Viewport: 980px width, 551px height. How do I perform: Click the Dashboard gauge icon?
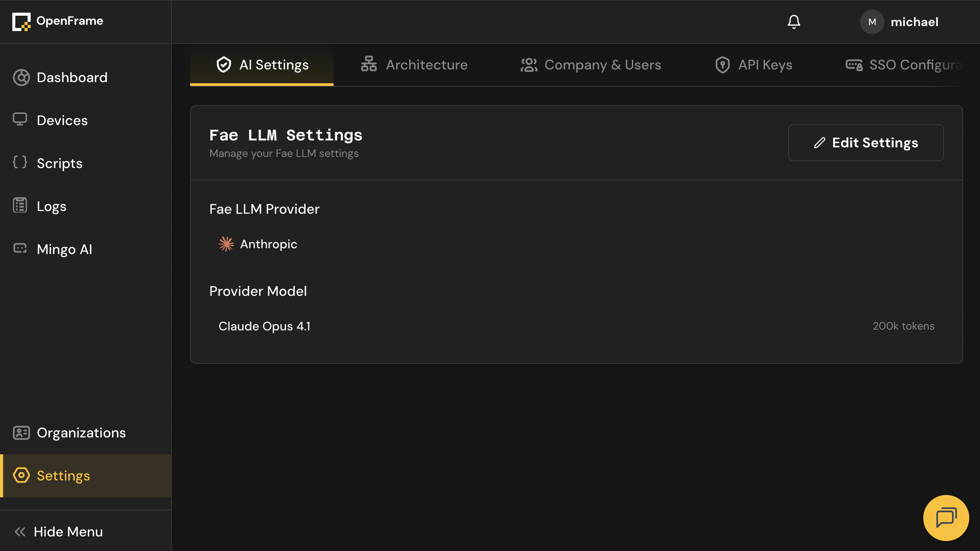tap(21, 78)
